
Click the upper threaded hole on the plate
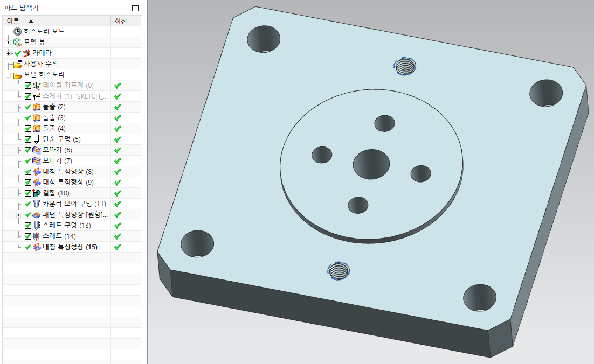point(405,66)
